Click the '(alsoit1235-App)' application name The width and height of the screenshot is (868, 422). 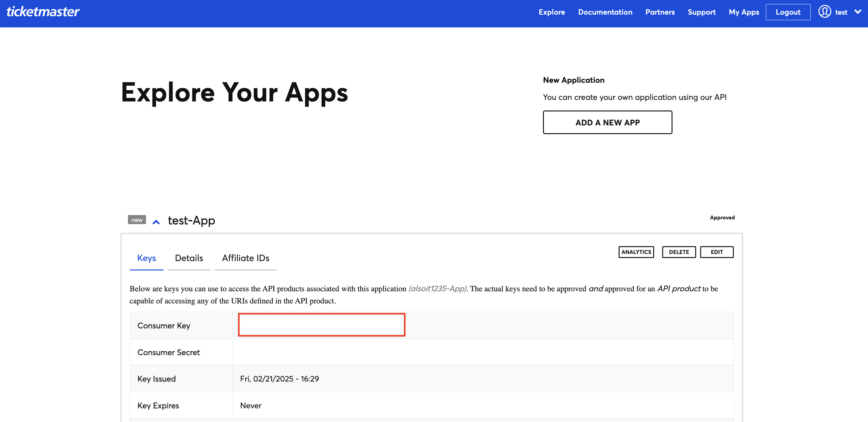point(437,288)
